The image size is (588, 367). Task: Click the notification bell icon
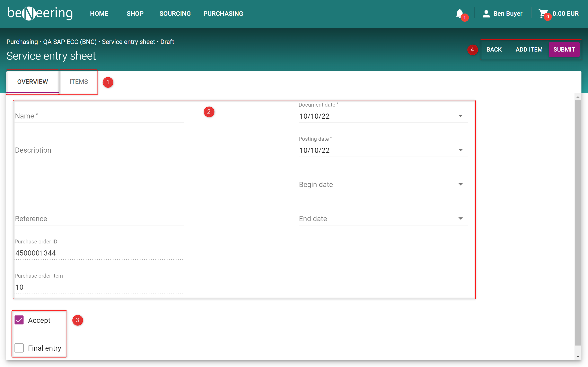[459, 14]
